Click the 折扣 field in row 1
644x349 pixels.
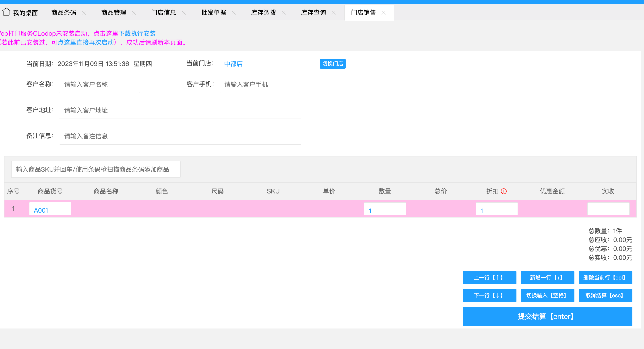coord(497,209)
